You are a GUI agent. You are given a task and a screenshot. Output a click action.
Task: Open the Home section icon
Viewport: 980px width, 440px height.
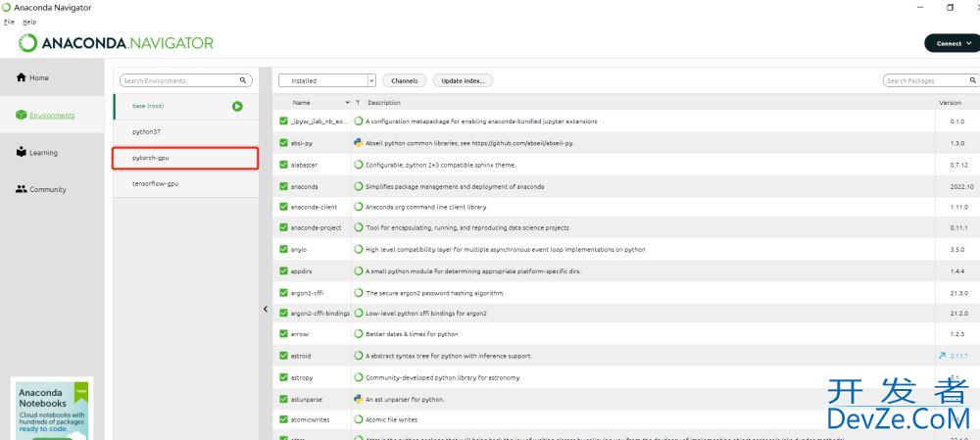(22, 76)
